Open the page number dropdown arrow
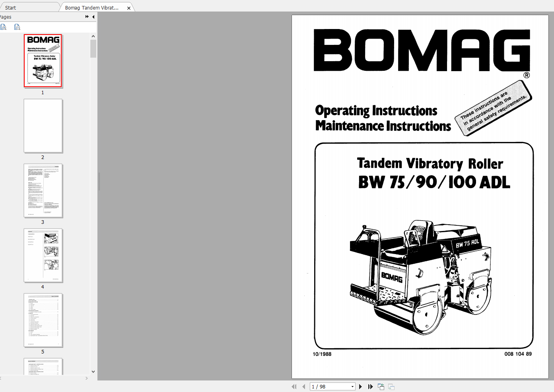 click(x=352, y=386)
